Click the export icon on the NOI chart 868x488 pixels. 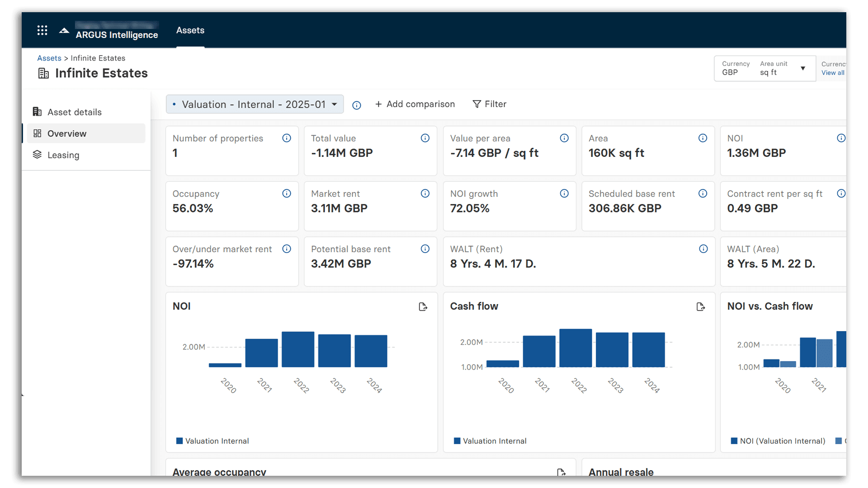coord(423,307)
